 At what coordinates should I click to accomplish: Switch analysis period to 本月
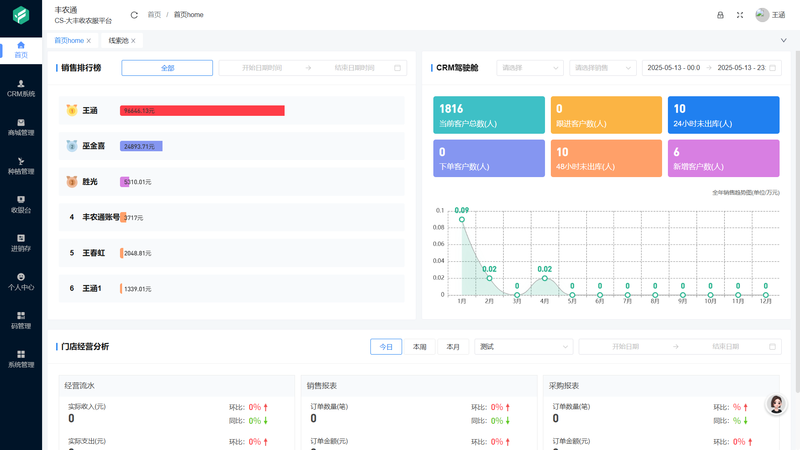point(453,346)
